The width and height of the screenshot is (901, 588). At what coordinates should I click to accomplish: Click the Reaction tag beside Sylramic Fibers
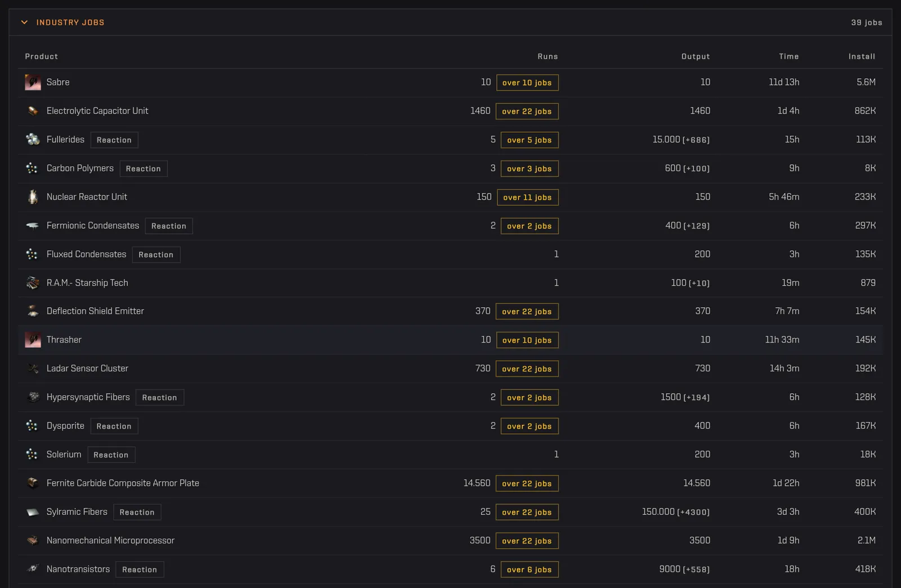137,513
